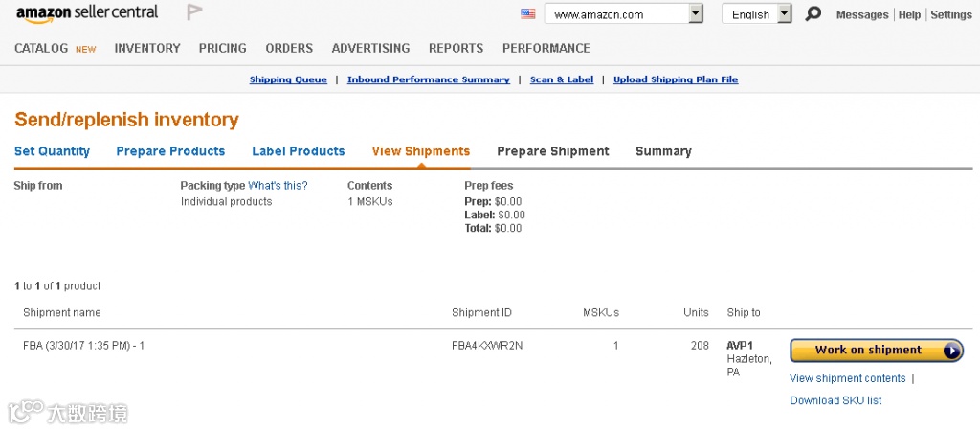
Task: Download the SKU list
Action: (x=835, y=400)
